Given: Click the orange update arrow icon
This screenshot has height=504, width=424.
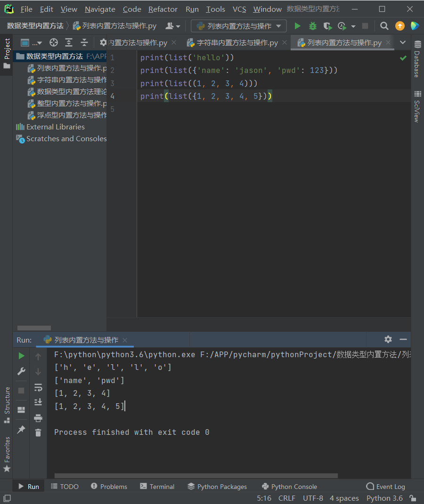Looking at the screenshot, I should click(x=400, y=26).
